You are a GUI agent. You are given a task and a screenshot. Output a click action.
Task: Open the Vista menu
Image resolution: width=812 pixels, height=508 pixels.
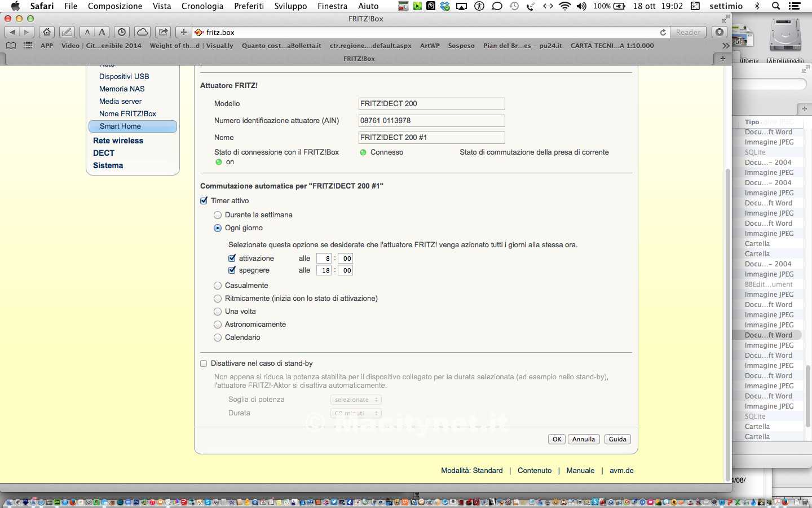(x=162, y=6)
